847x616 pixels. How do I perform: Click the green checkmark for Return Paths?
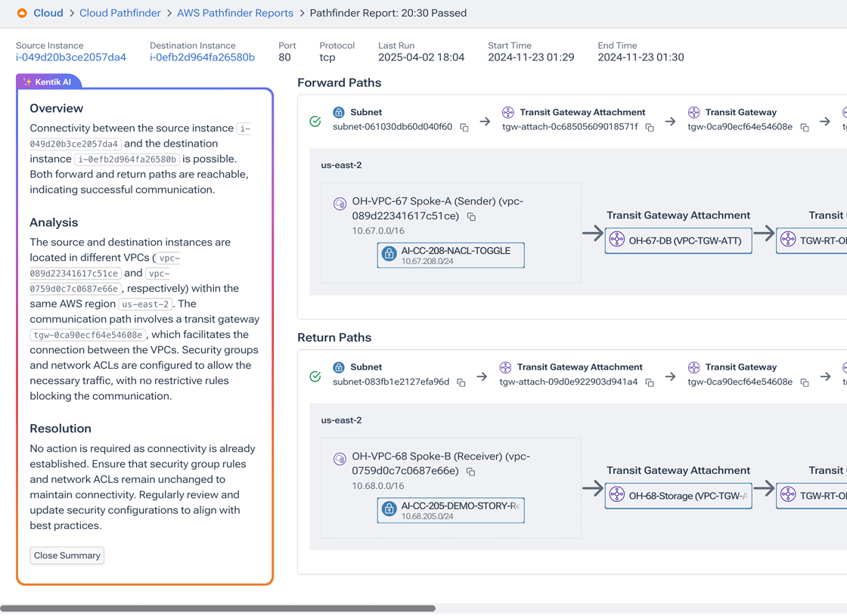pyautogui.click(x=315, y=375)
